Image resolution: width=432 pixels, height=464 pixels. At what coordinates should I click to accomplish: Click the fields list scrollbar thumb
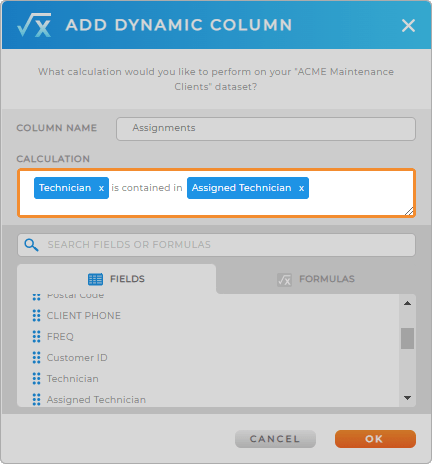[407, 338]
